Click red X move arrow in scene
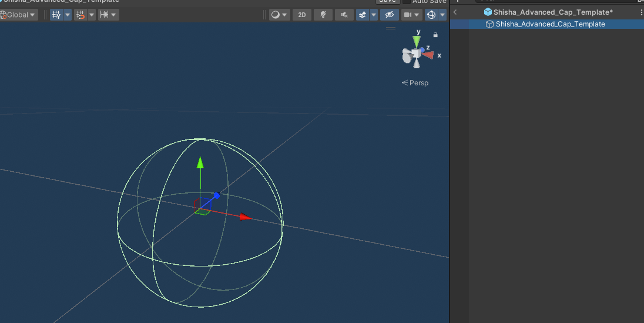The width and height of the screenshot is (644, 323). point(246,217)
